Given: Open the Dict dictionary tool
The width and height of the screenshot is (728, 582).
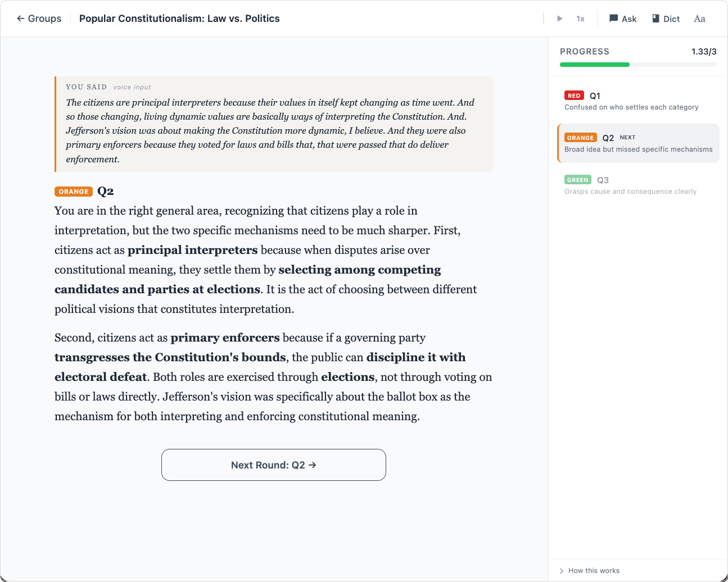Looking at the screenshot, I should (666, 19).
